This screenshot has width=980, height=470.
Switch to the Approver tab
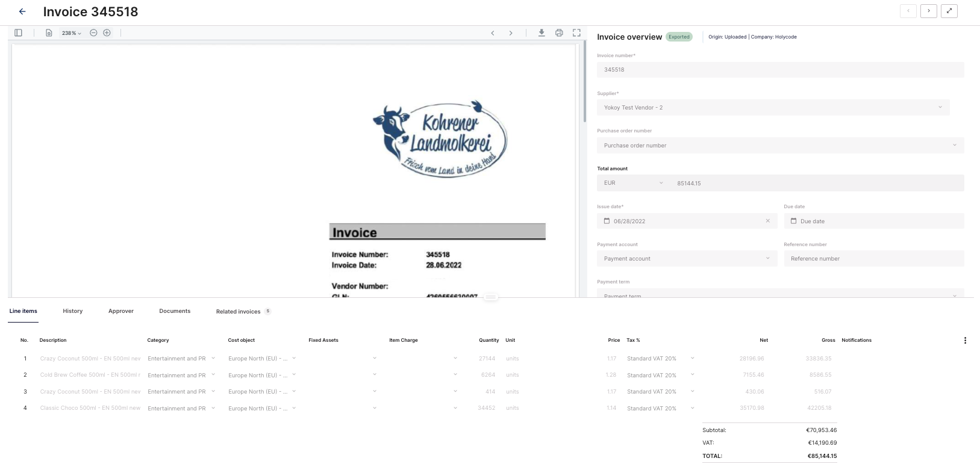[x=121, y=311]
